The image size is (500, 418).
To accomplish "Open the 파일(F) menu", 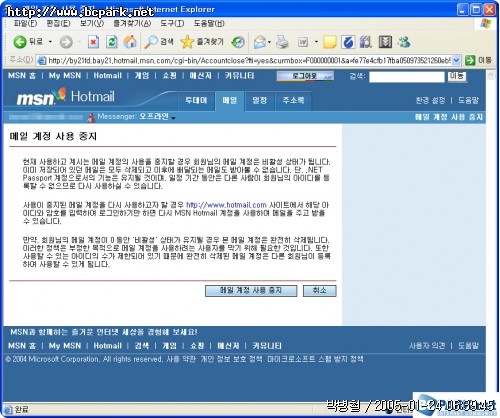I will [25, 23].
